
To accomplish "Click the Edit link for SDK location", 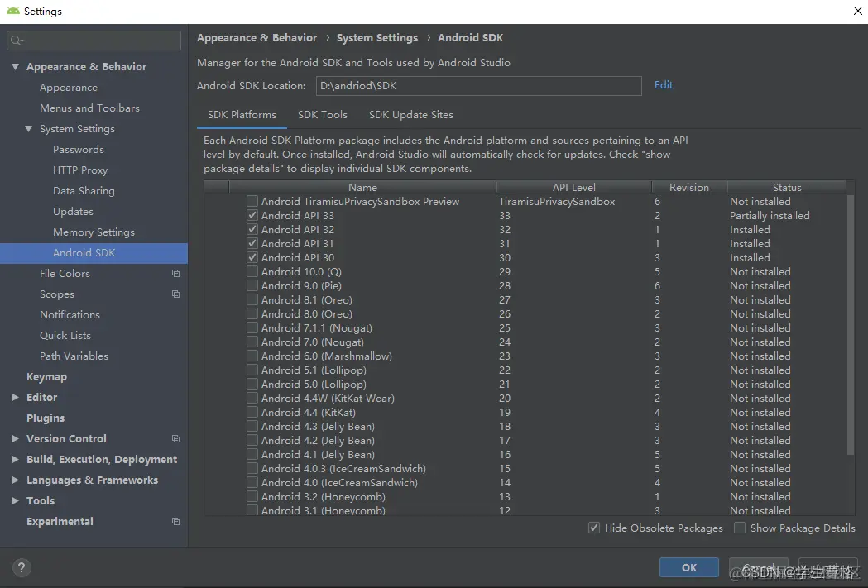I will [x=663, y=84].
